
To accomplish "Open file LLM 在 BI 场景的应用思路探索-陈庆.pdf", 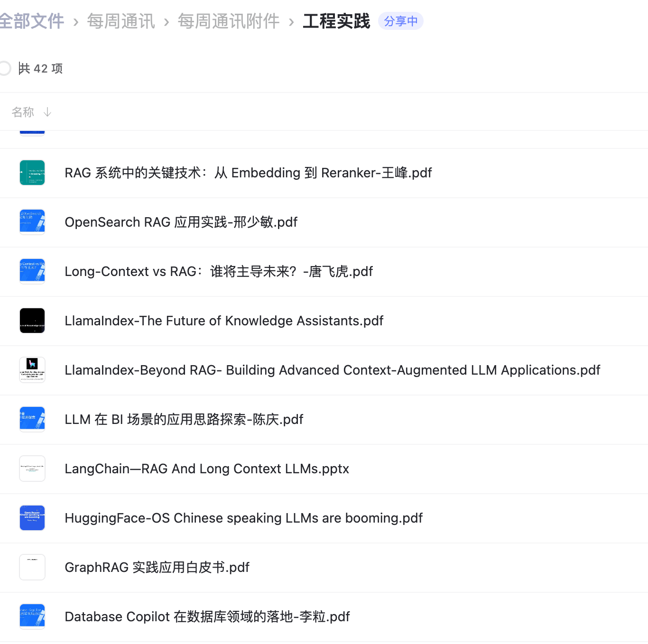I will 184,419.
